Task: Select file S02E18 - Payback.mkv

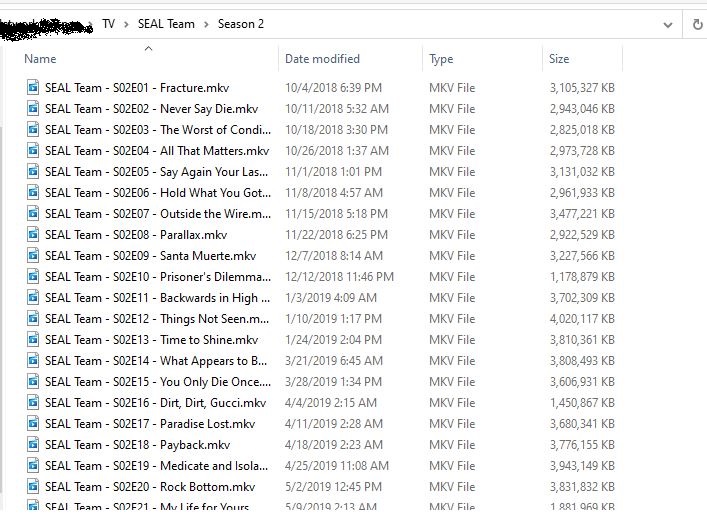Action: point(138,445)
